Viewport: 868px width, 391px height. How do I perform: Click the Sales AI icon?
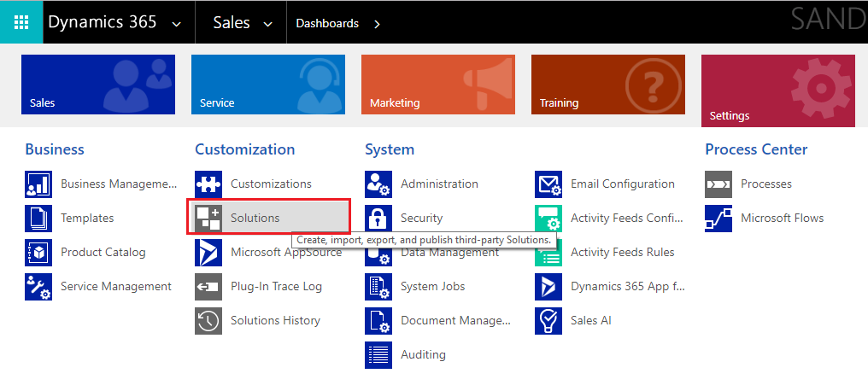point(548,320)
